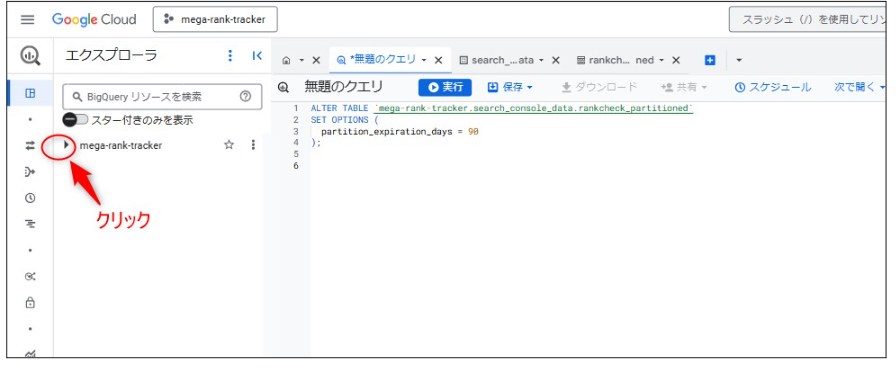Open the search_...ata tab dropdown arrow
This screenshot has height=368, width=896.
(x=541, y=60)
